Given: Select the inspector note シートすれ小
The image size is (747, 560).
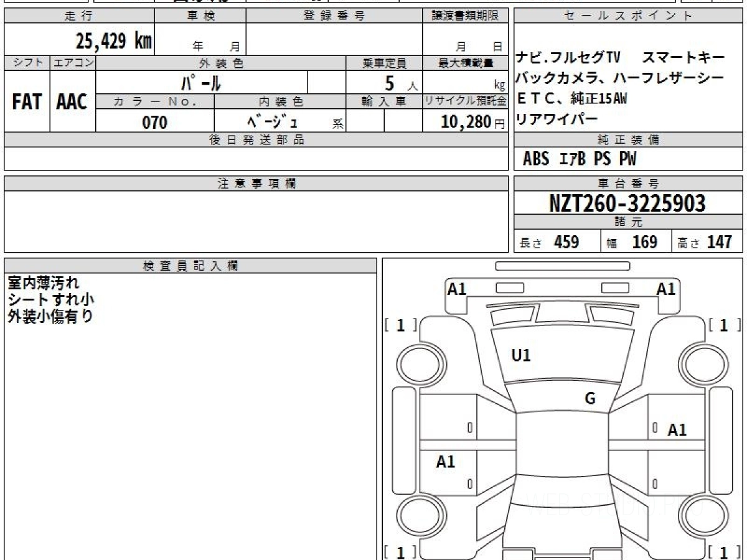Looking at the screenshot, I should pyautogui.click(x=51, y=299).
